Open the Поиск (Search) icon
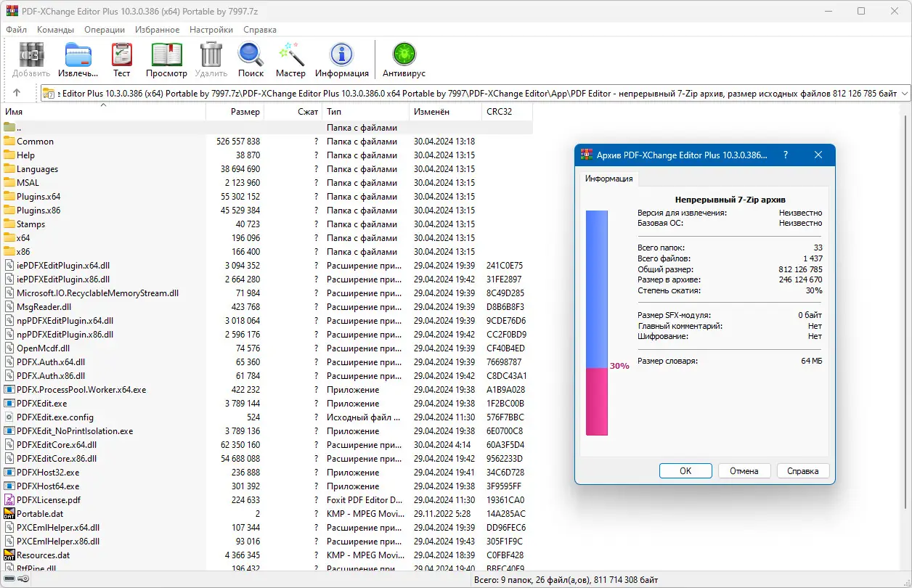This screenshot has height=588, width=912. coord(251,54)
